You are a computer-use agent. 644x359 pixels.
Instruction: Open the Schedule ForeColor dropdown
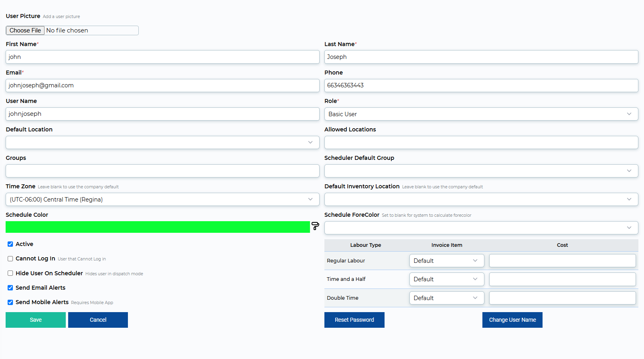481,228
